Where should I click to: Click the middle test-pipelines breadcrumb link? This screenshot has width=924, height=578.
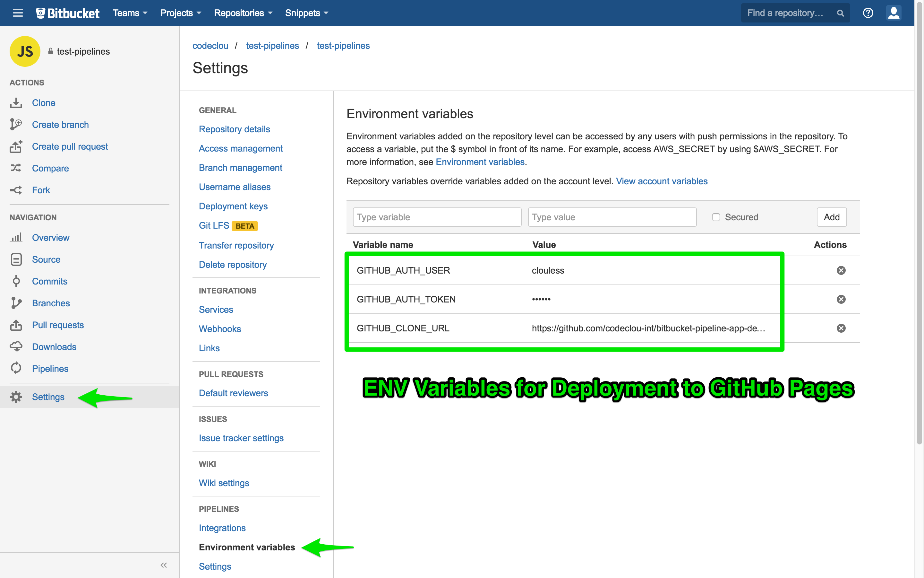pyautogui.click(x=272, y=46)
